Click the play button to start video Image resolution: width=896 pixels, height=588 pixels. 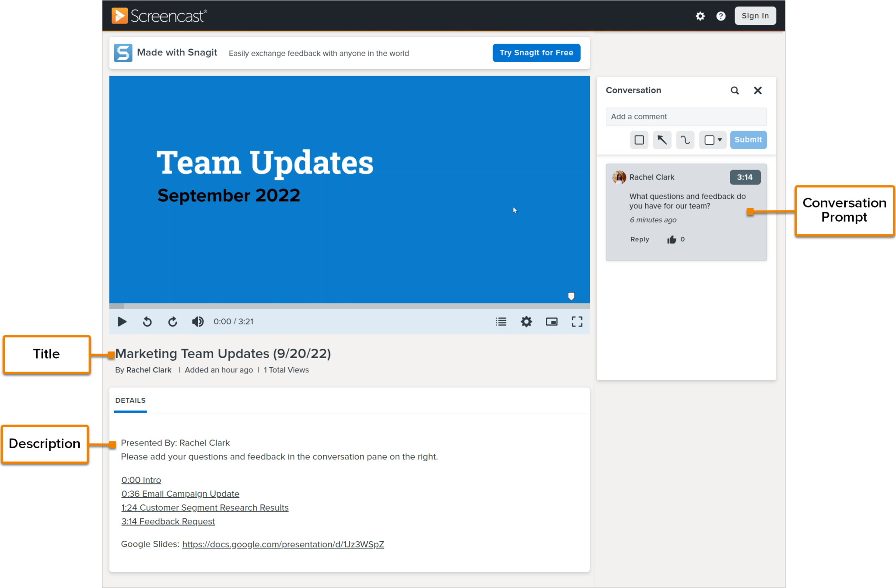click(x=122, y=322)
